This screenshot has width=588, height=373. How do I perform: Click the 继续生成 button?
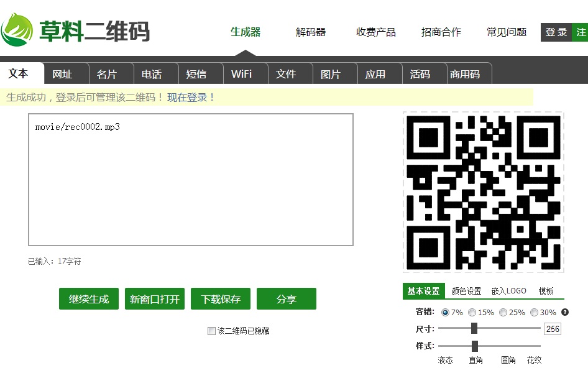coord(89,299)
